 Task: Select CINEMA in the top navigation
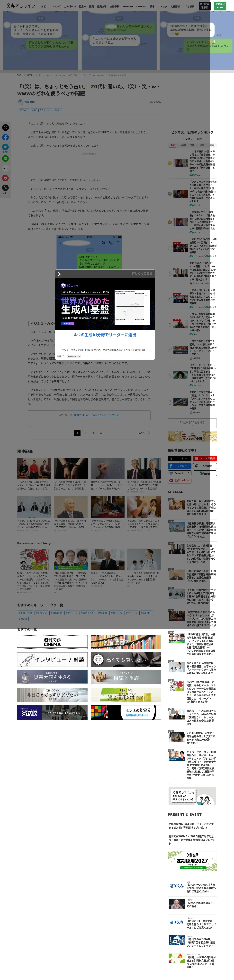coord(141,7)
